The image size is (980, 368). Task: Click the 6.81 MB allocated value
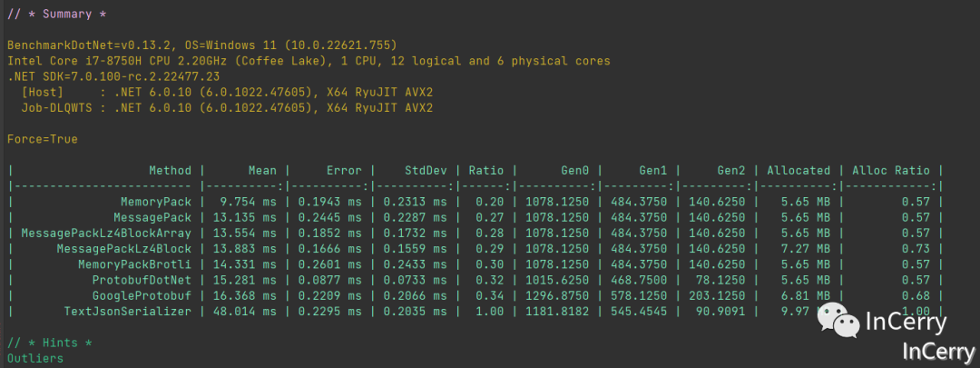(806, 296)
